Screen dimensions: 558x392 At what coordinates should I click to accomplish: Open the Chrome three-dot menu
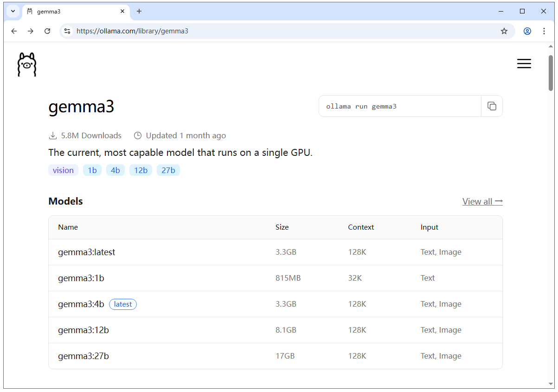pos(544,31)
